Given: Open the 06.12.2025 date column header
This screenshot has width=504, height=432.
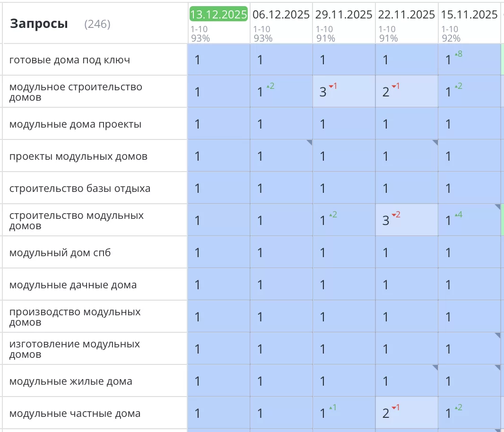Looking at the screenshot, I should [281, 15].
